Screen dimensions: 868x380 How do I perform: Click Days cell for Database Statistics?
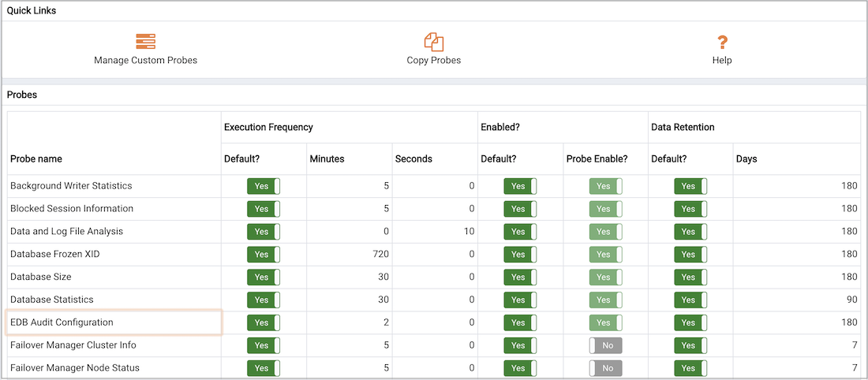point(797,300)
